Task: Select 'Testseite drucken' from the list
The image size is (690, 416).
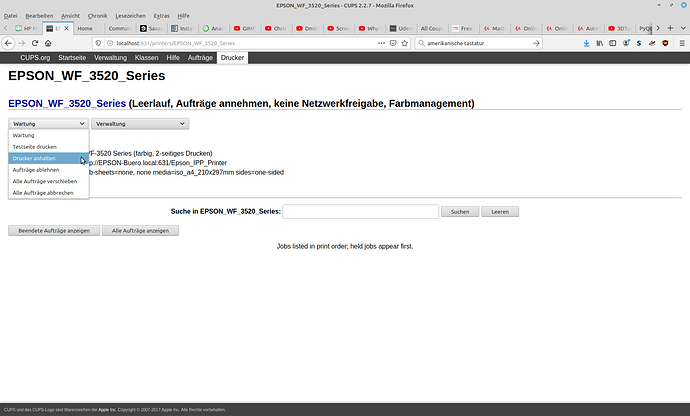Action: [x=48, y=147]
